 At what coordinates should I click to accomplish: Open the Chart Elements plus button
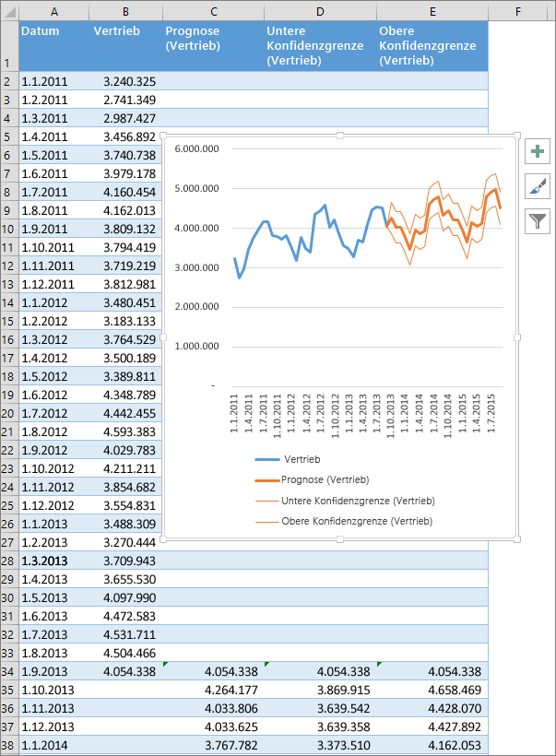(538, 152)
